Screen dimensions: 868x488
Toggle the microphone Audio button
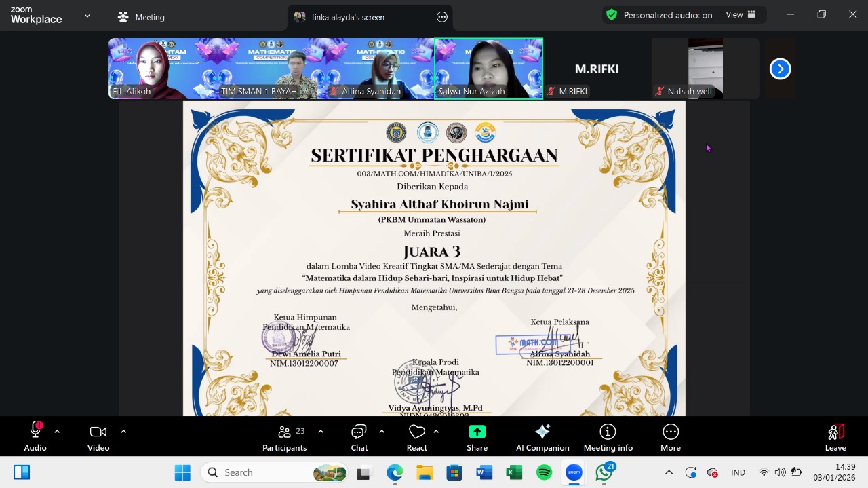(x=35, y=437)
